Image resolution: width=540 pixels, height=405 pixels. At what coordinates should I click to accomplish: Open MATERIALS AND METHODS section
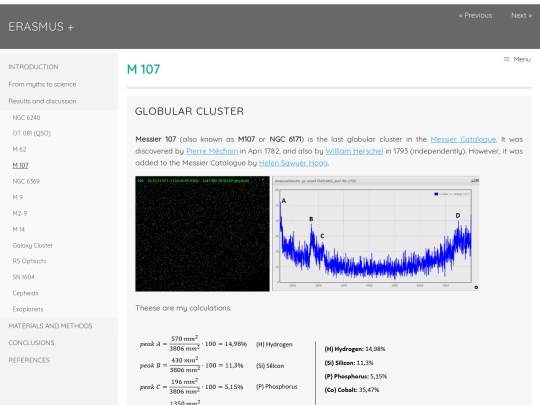(50, 326)
